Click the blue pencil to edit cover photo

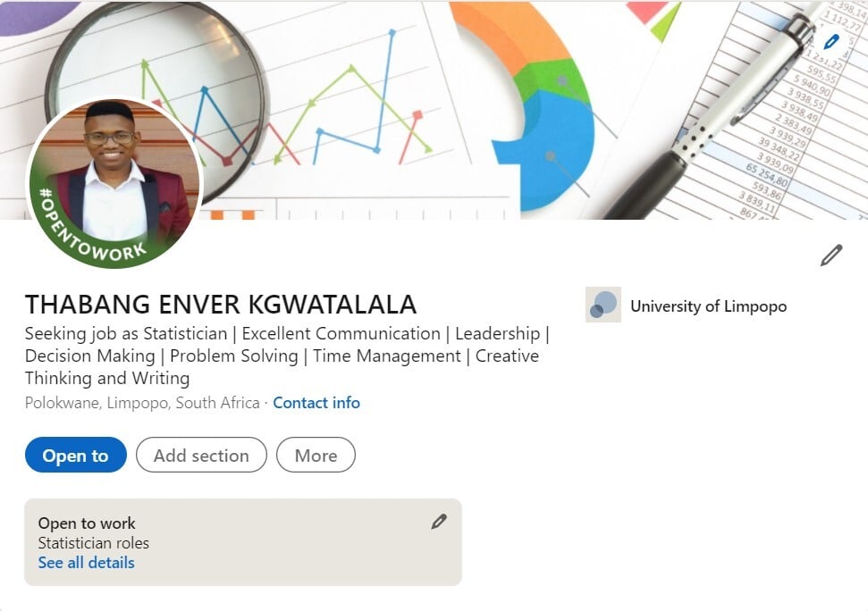click(831, 41)
